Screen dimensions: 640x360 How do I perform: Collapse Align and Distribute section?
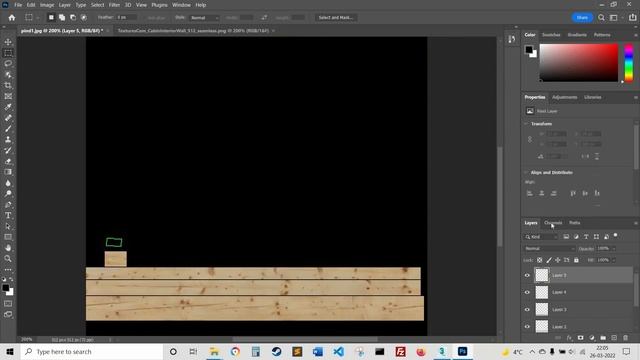tap(526, 173)
